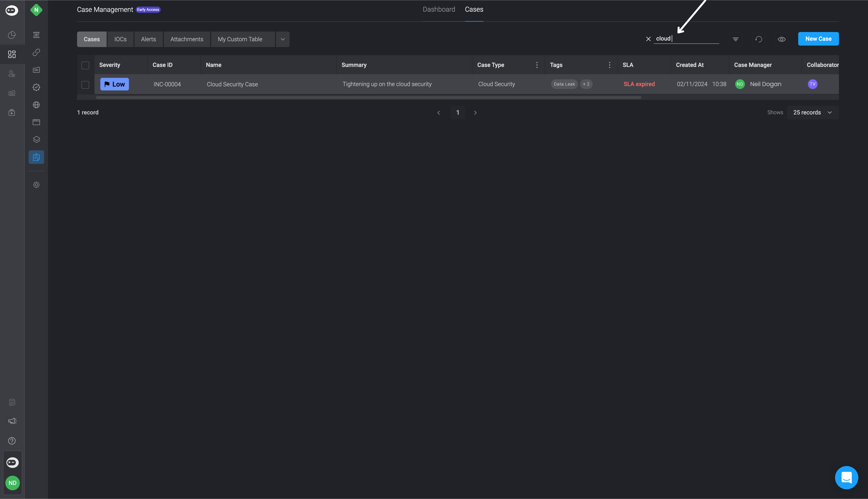The width and height of the screenshot is (868, 499).
Task: Toggle column visibility eye icon
Action: point(782,39)
